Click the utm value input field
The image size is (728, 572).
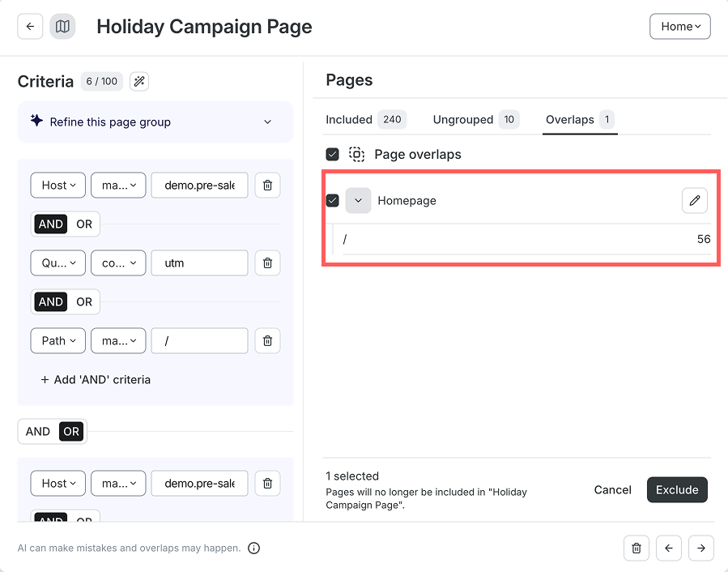[200, 263]
